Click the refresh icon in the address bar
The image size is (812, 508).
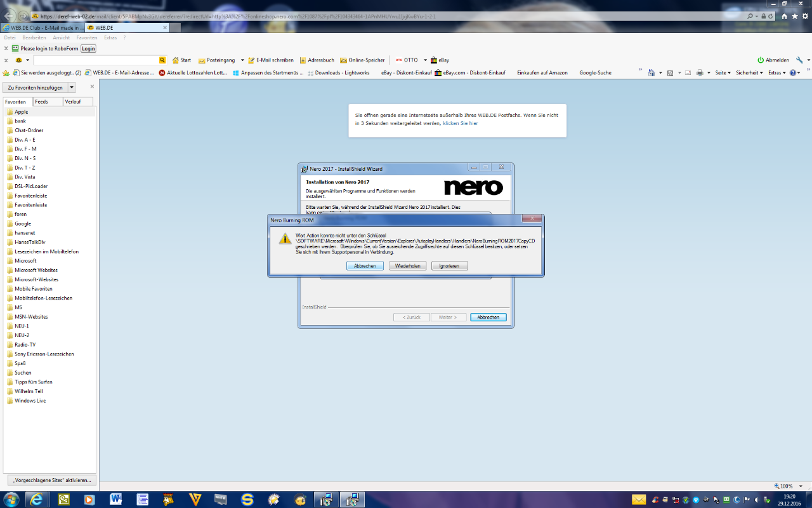(771, 16)
